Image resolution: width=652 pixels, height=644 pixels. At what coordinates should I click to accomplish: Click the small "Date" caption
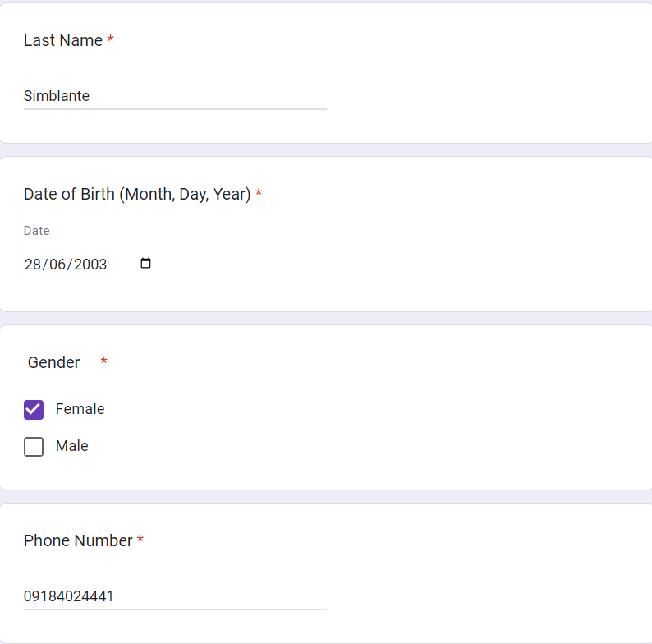click(36, 231)
